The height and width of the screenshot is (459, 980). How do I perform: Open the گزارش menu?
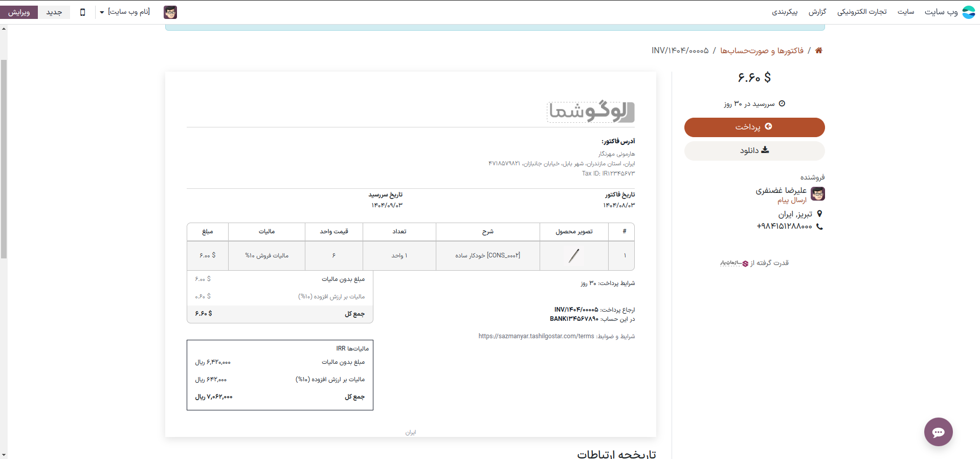coord(817,12)
